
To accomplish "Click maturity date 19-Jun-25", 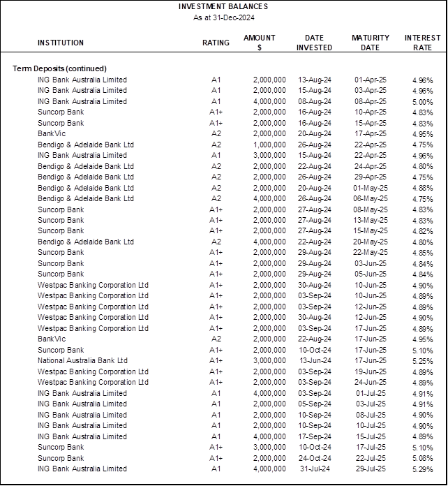I will coord(371,372).
